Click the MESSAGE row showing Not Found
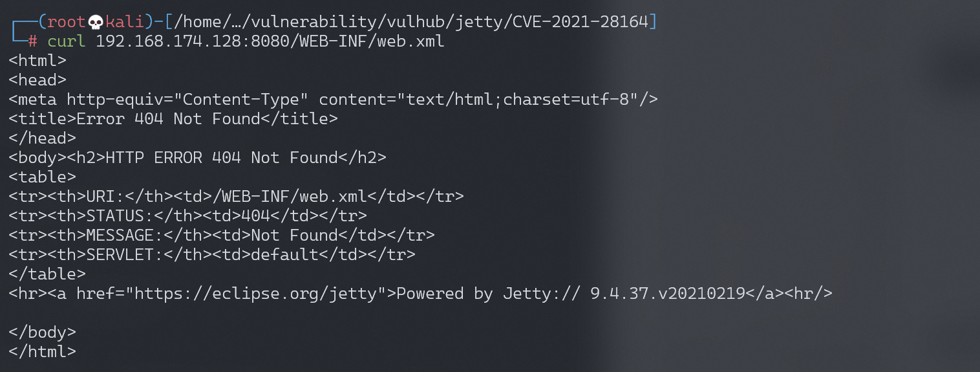This screenshot has width=980, height=372. click(x=222, y=235)
